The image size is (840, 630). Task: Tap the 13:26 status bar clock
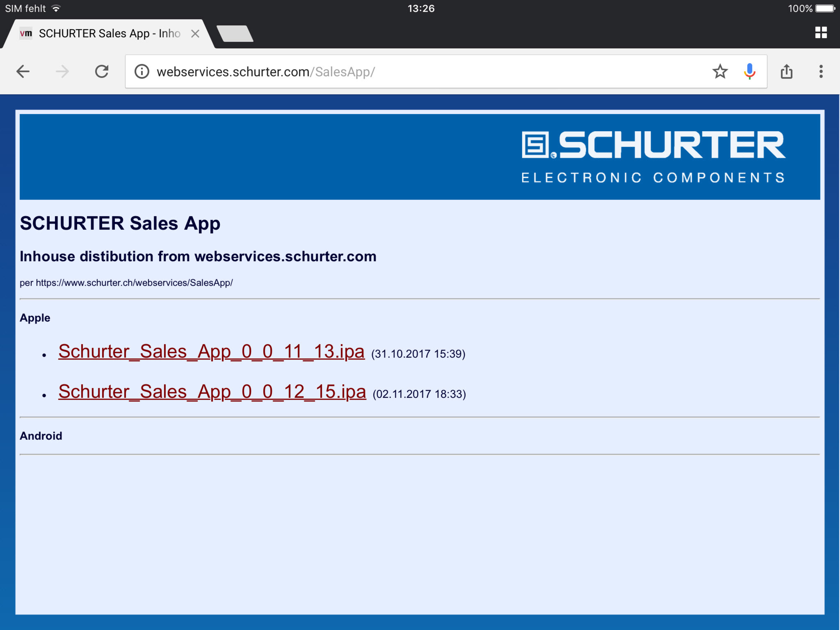421,8
